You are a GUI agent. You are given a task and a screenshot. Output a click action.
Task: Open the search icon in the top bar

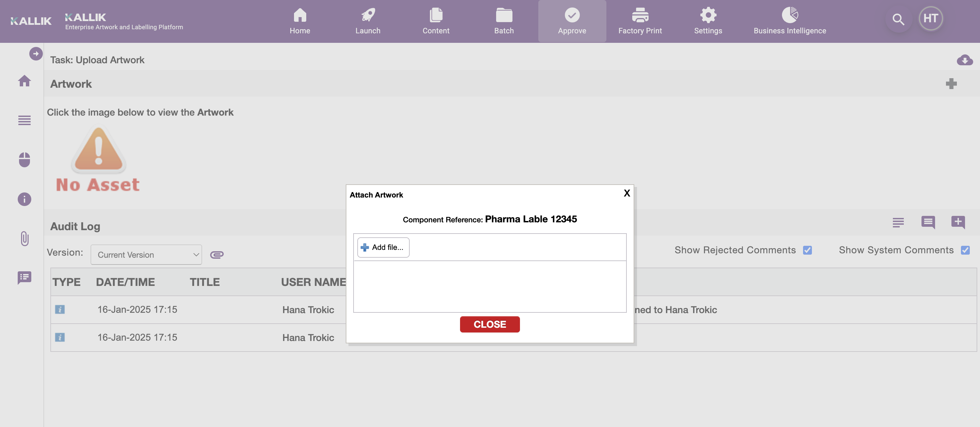[898, 19]
